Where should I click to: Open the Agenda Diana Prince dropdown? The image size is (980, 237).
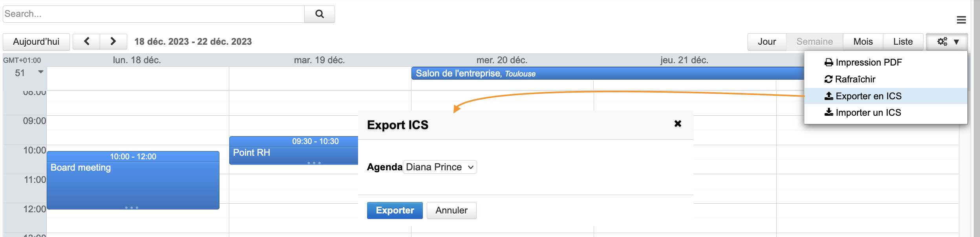440,167
